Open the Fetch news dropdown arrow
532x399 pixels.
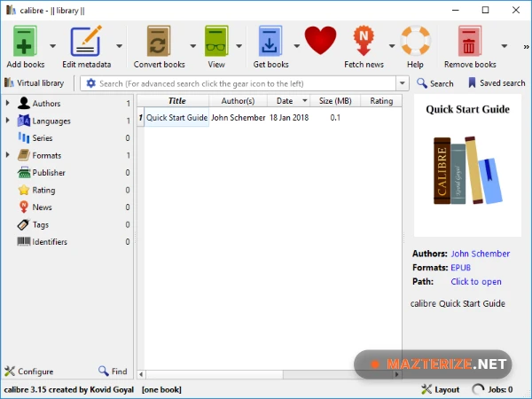tap(392, 45)
